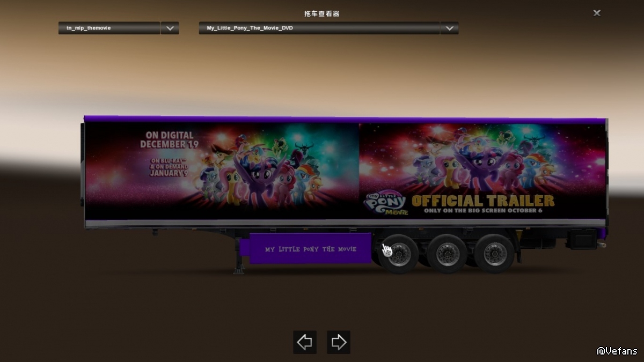
Task: Click the right arrow for next trailer
Action: [339, 342]
